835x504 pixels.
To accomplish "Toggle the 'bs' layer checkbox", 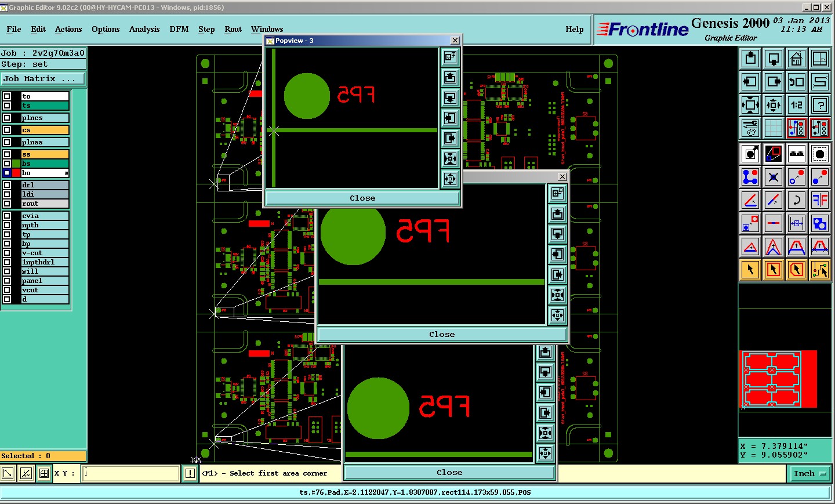I will point(8,164).
